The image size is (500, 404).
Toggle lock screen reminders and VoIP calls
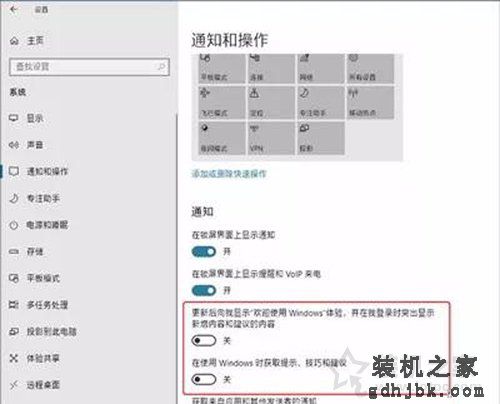(204, 290)
